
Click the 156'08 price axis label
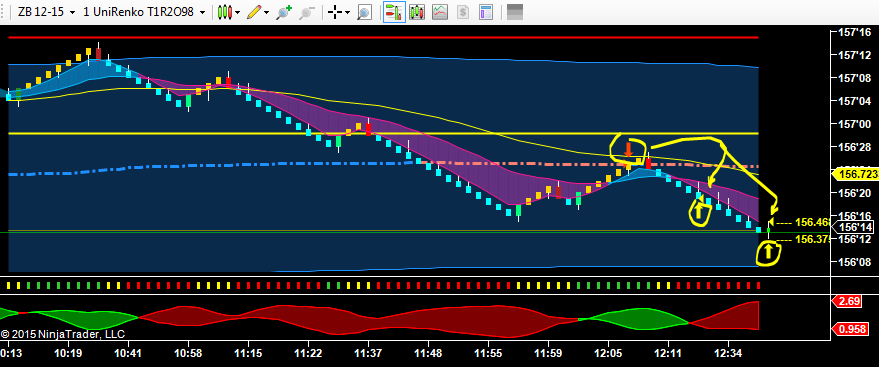855,262
